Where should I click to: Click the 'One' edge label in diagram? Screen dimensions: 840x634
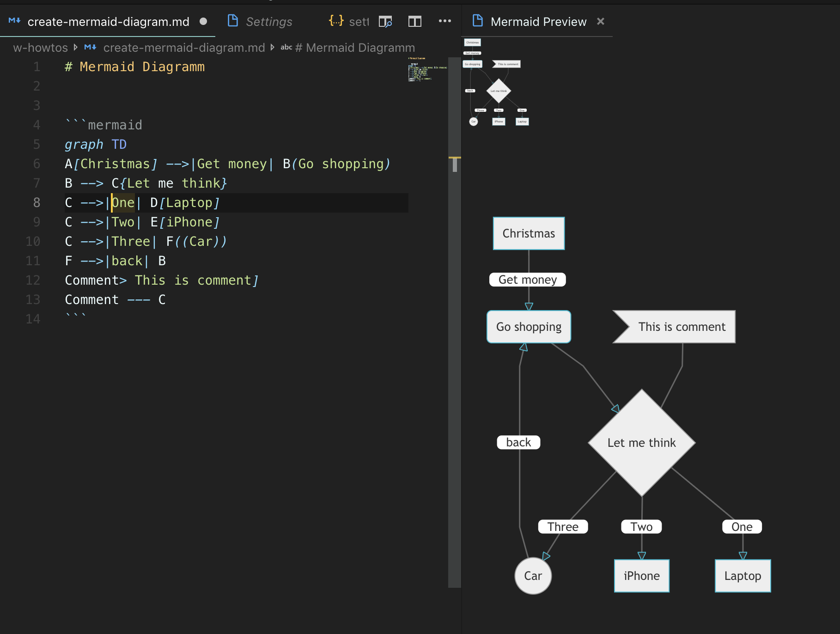pyautogui.click(x=742, y=527)
